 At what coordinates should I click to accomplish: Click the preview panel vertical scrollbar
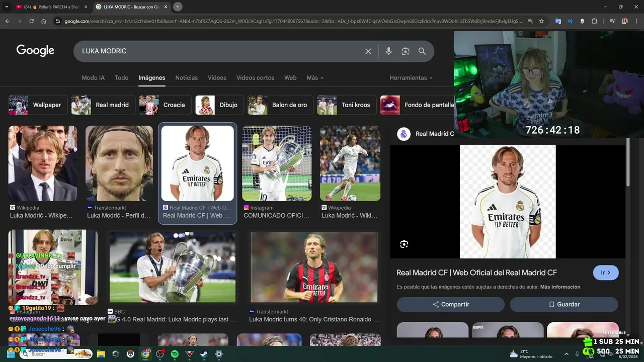(x=627, y=162)
